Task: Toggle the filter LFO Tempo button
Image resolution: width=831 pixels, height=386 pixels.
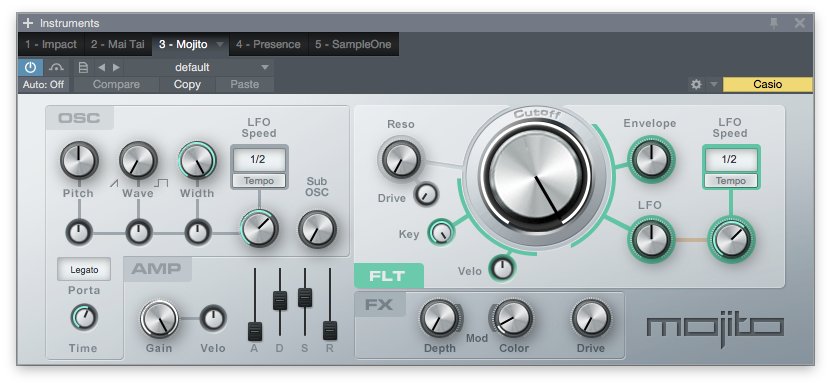Action: (x=730, y=181)
